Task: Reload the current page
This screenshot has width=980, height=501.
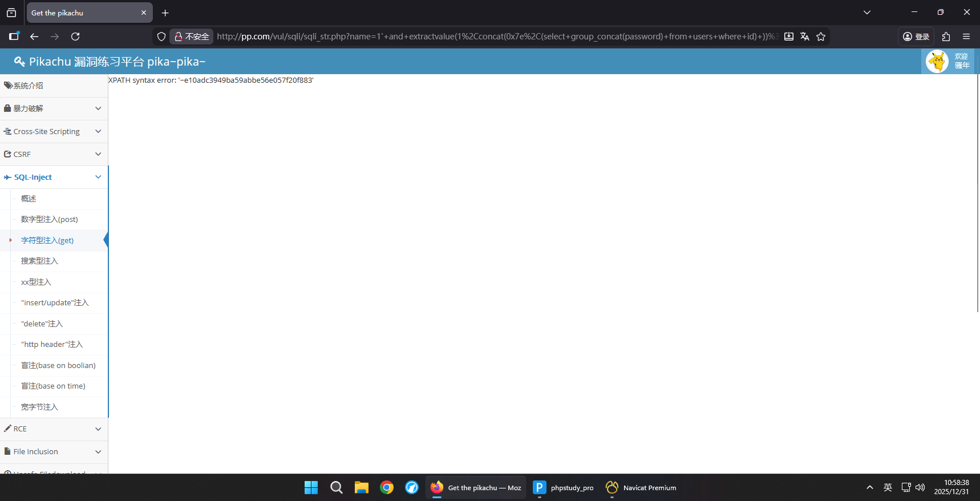Action: tap(75, 37)
